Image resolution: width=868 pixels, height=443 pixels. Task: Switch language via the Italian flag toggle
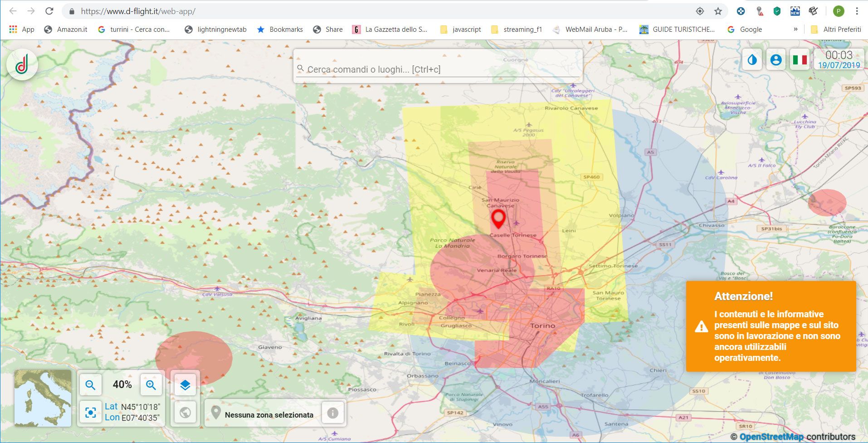pos(800,59)
